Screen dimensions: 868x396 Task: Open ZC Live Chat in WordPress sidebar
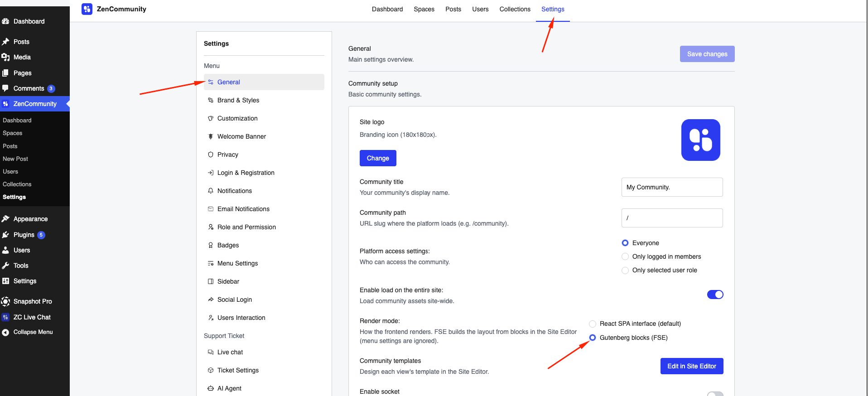point(35,317)
